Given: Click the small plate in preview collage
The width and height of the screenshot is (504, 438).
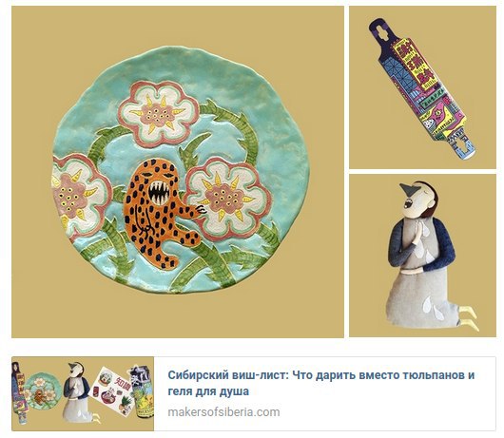Looking at the screenshot, I should pos(43,390).
